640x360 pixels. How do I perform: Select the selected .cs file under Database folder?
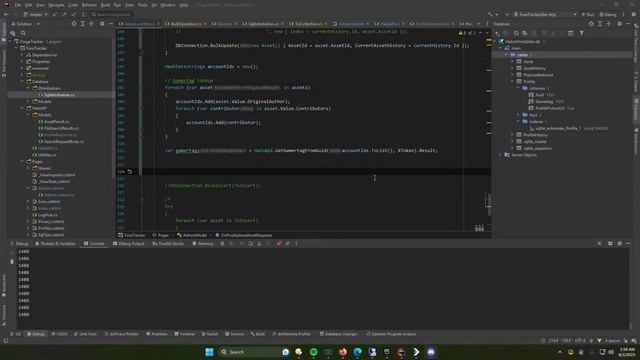pos(60,95)
